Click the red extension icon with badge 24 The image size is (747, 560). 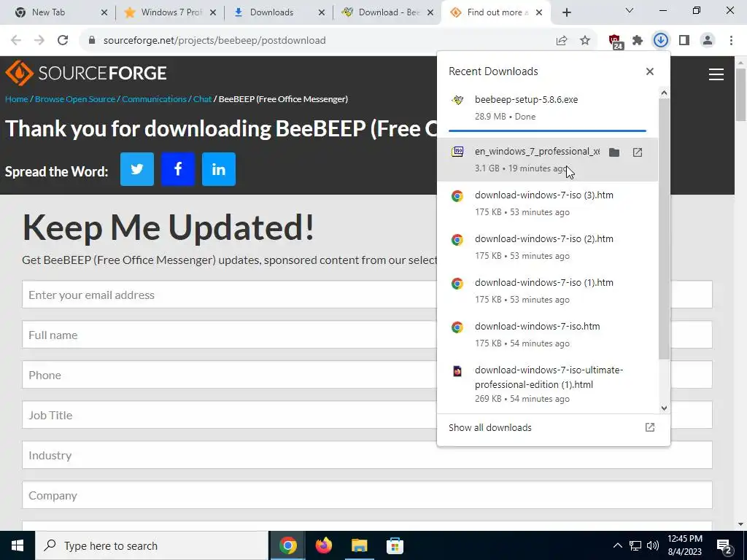(x=615, y=42)
